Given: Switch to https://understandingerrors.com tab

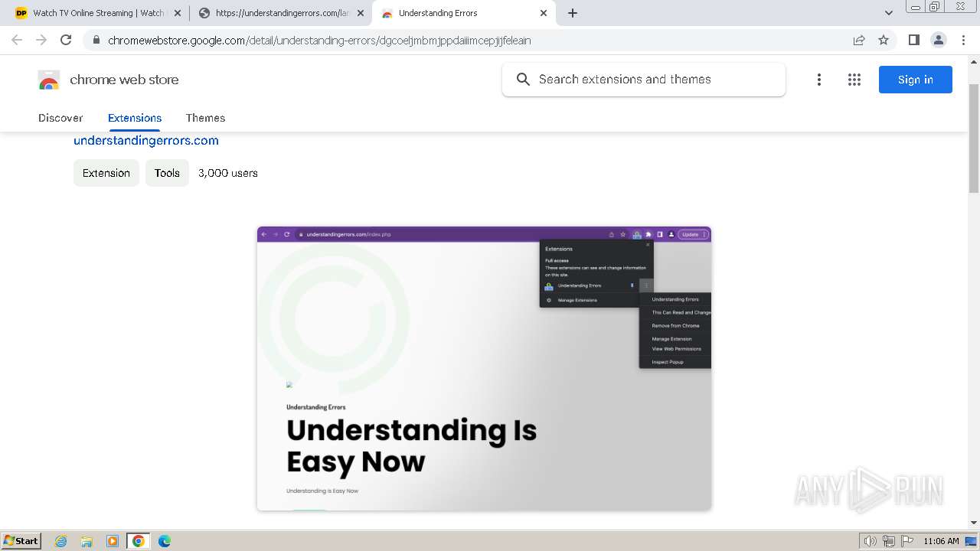Looking at the screenshot, I should (x=281, y=13).
